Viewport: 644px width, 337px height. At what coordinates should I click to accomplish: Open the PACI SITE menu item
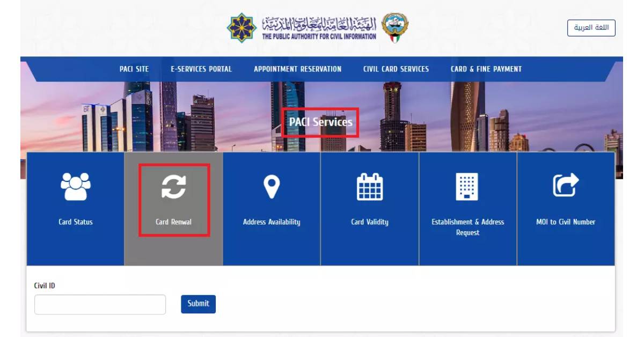pos(134,69)
